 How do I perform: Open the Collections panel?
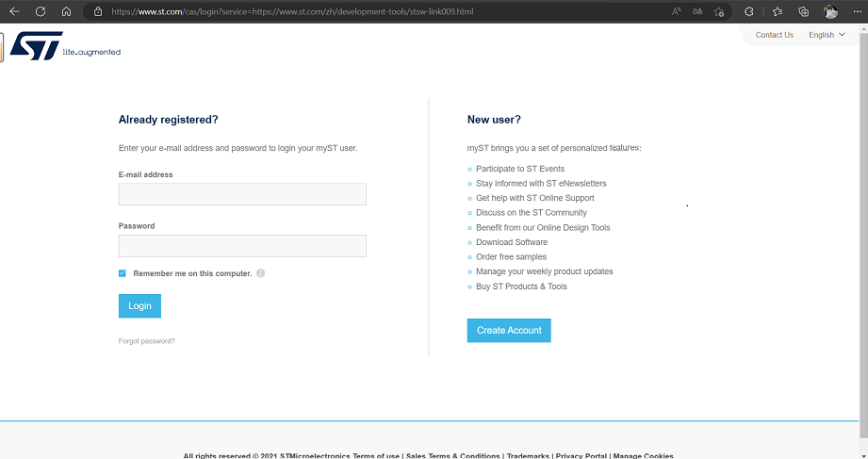(x=804, y=11)
